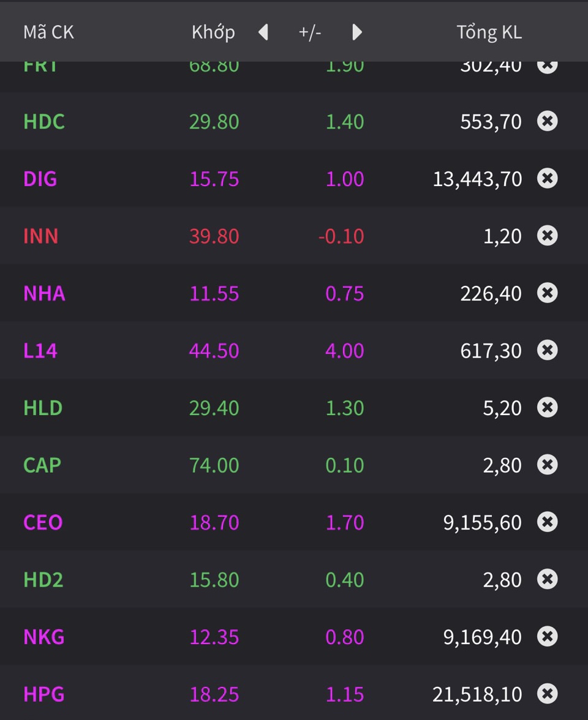Image resolution: width=588 pixels, height=720 pixels.
Task: Click the Tổng KL column header
Action: click(x=489, y=32)
